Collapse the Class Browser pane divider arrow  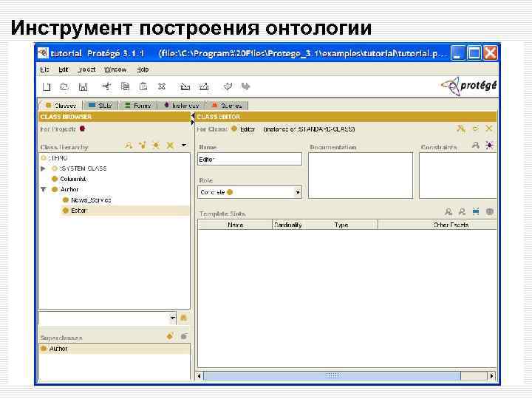click(x=193, y=116)
